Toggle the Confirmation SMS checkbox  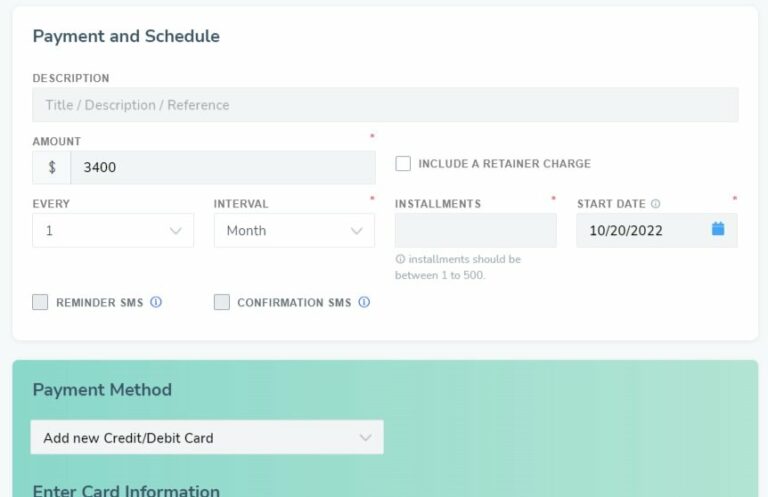tap(222, 302)
